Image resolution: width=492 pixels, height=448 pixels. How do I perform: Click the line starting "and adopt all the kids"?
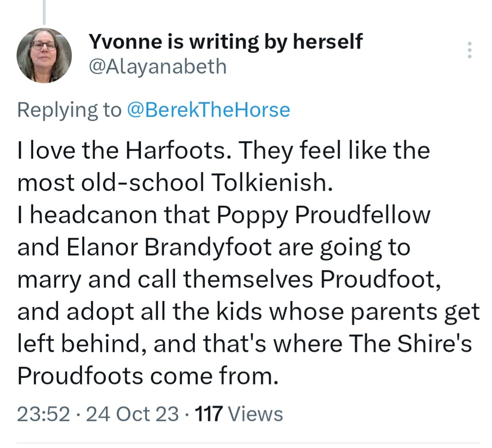[x=248, y=312]
